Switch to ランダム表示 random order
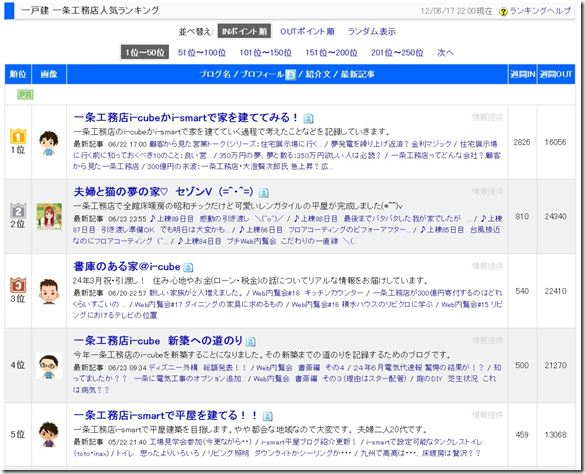 (372, 31)
